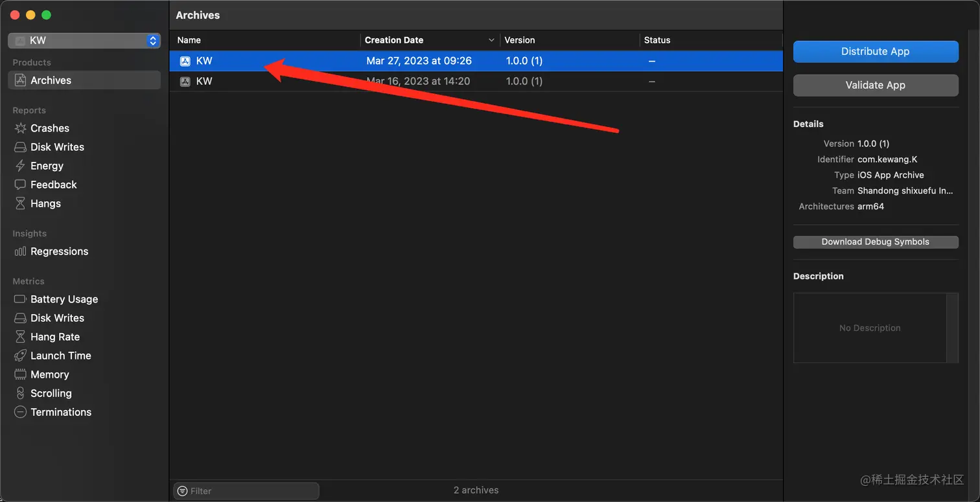Viewport: 980px width, 502px height.
Task: Click the No Description text box
Action: [870, 328]
